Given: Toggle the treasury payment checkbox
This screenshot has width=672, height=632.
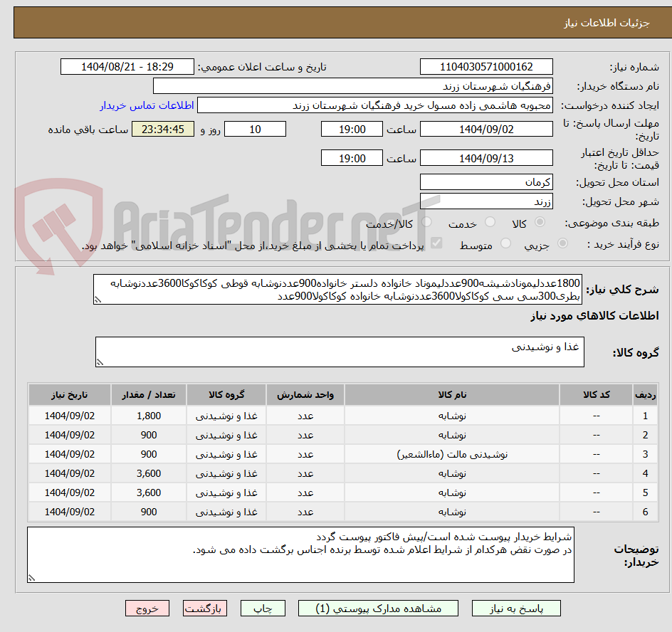Looking at the screenshot, I should 436,242.
